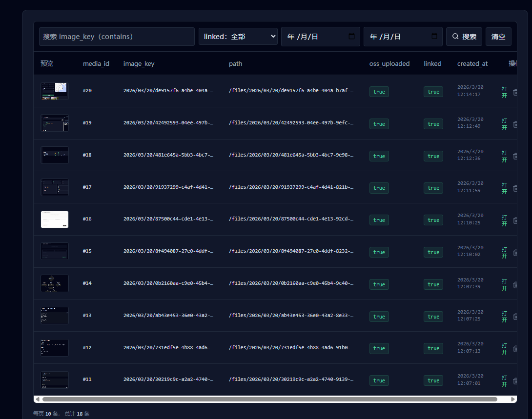This screenshot has height=419, width=532.
Task: Click scrollbar right arrow under table
Action: point(513,399)
